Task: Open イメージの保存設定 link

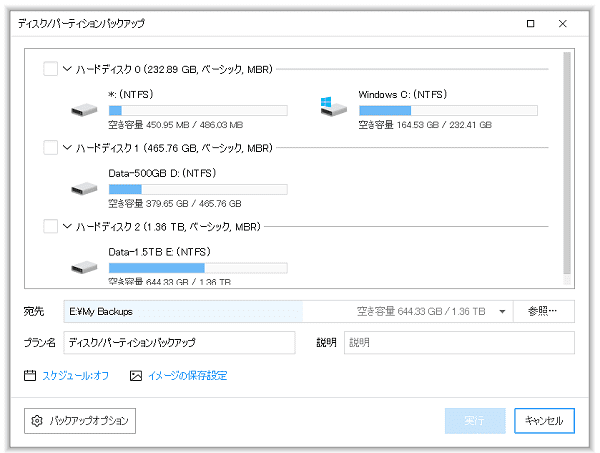Action: tap(187, 376)
